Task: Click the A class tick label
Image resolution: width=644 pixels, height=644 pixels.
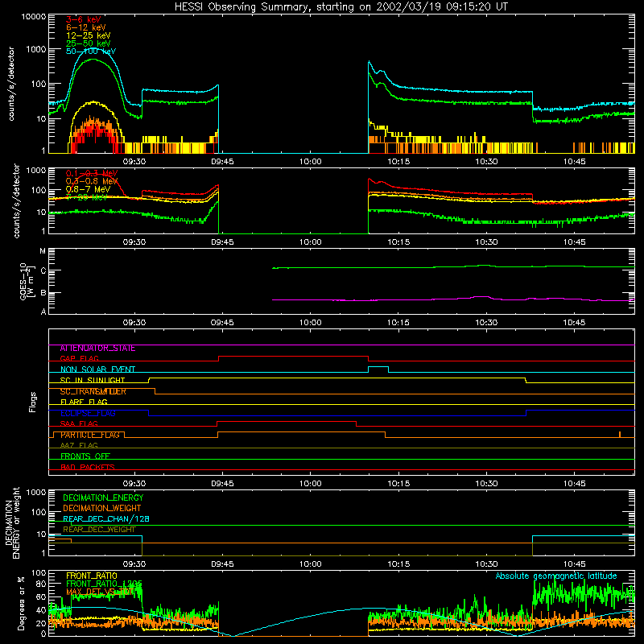Action: click(x=43, y=312)
